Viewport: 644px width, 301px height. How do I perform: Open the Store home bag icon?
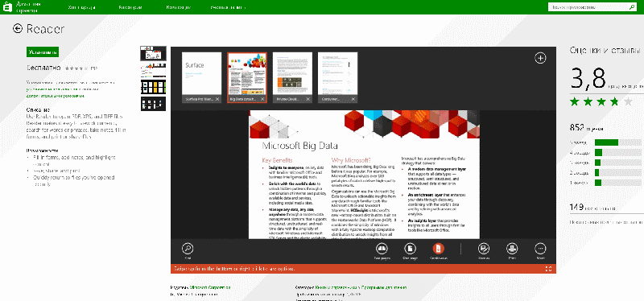click(x=7, y=7)
